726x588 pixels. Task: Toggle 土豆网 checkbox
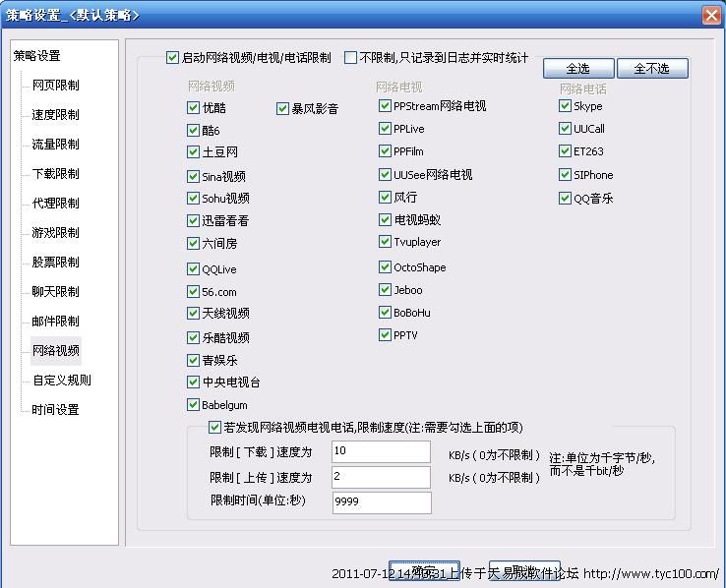[193, 152]
